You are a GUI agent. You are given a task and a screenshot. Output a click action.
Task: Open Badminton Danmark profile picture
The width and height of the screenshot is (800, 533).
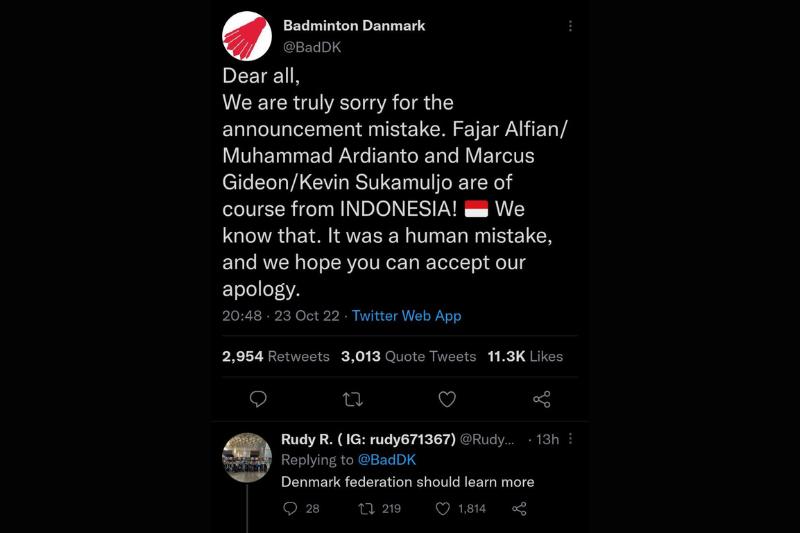[x=247, y=36]
